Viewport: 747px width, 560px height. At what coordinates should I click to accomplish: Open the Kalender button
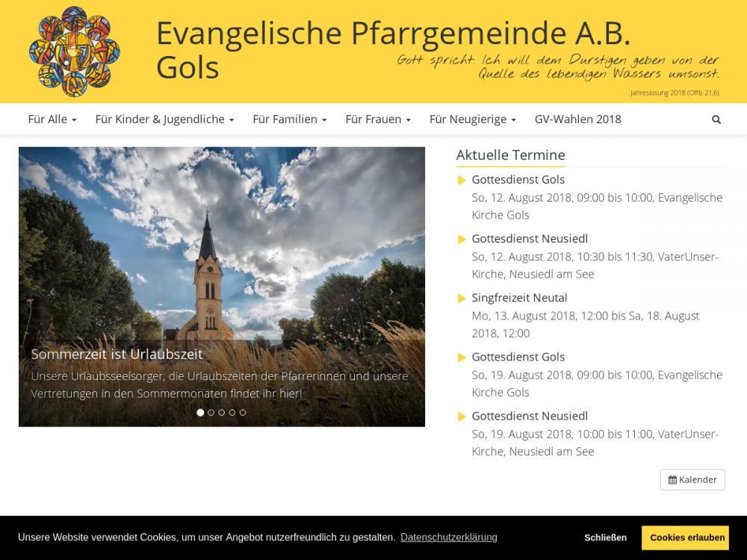click(692, 479)
